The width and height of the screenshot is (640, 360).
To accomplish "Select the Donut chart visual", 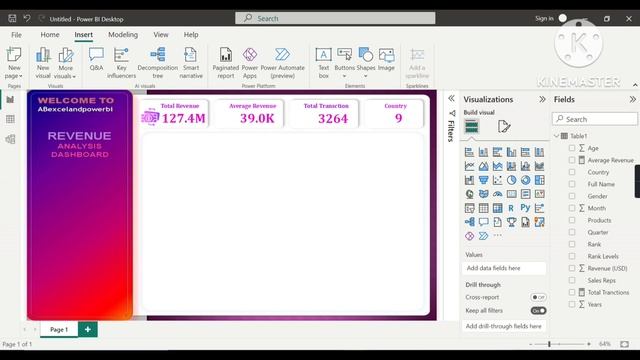I will tap(525, 180).
